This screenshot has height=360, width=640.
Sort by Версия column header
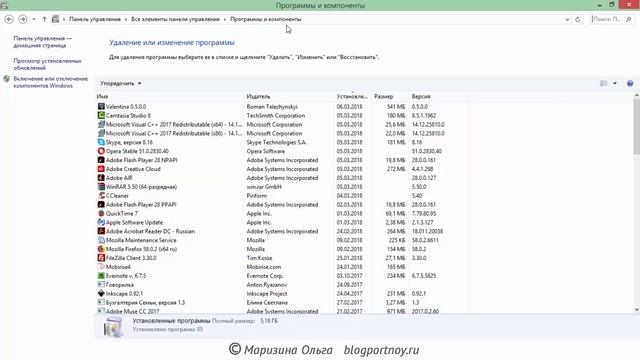pyautogui.click(x=421, y=96)
